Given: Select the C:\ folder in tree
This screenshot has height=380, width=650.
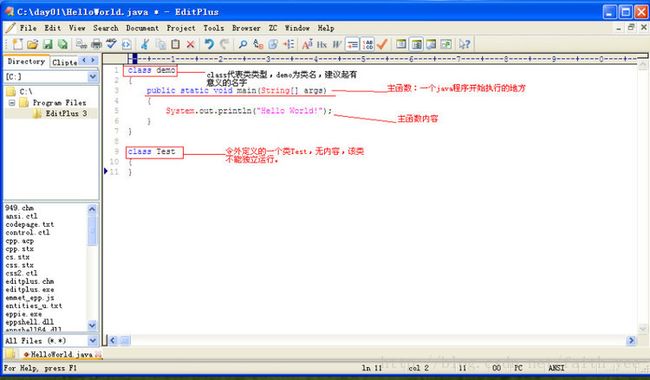Looking at the screenshot, I should (25, 91).
